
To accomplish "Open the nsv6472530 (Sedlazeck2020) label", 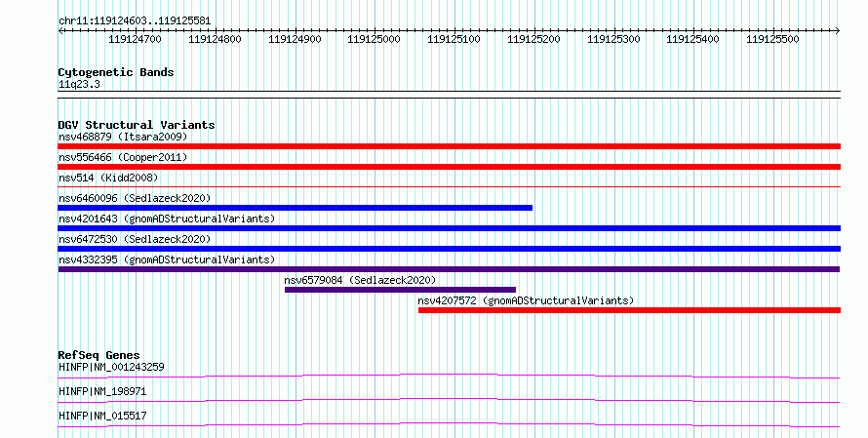I will [135, 239].
